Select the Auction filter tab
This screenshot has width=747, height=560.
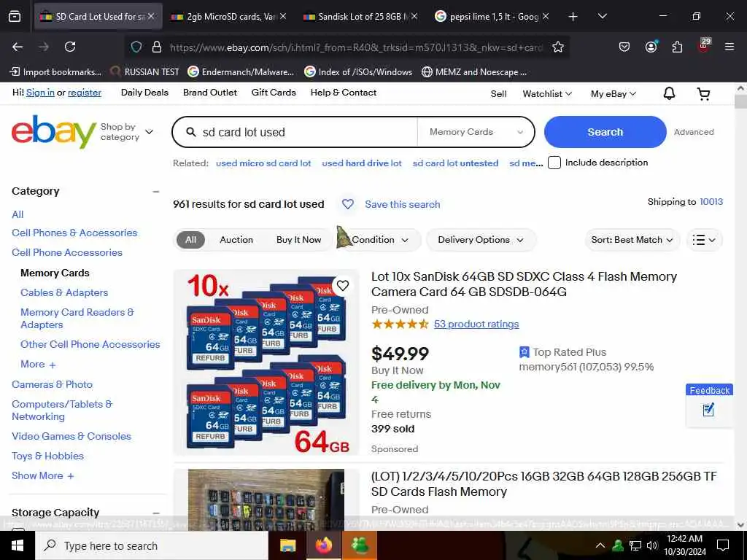tap(236, 239)
